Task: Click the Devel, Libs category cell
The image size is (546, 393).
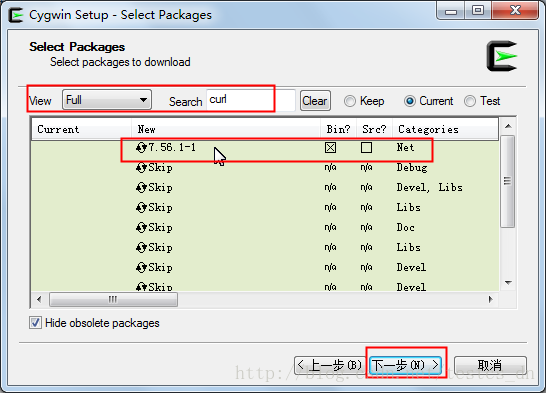Action: point(430,188)
